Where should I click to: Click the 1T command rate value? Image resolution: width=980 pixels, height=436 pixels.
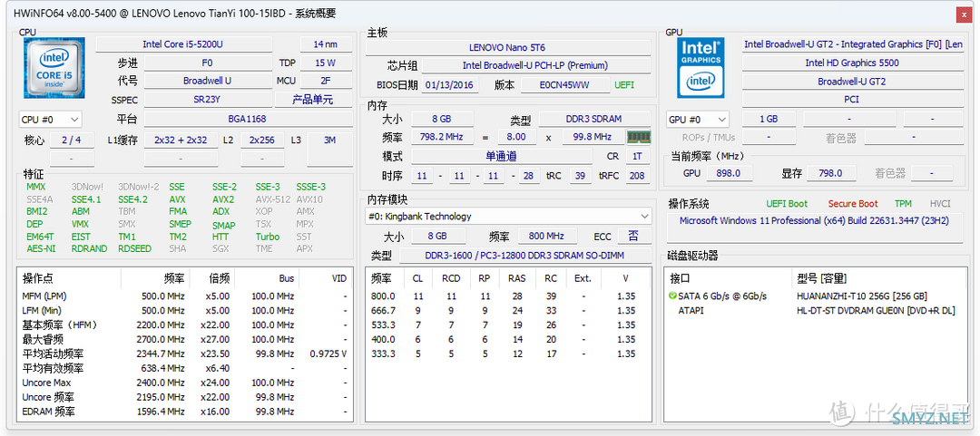[638, 156]
